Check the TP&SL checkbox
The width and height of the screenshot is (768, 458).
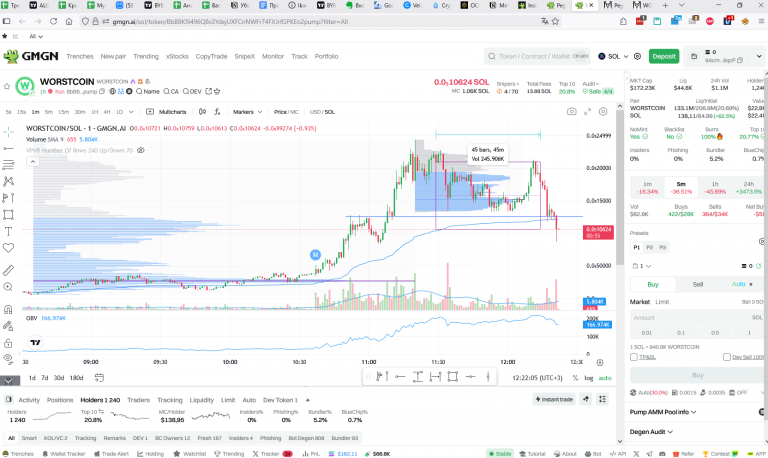tap(633, 357)
